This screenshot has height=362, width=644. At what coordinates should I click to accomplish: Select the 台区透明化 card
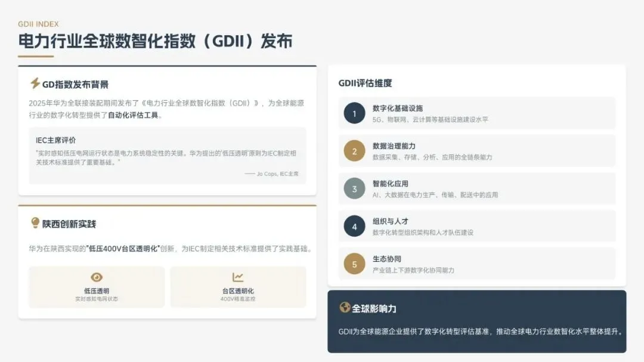coord(238,287)
